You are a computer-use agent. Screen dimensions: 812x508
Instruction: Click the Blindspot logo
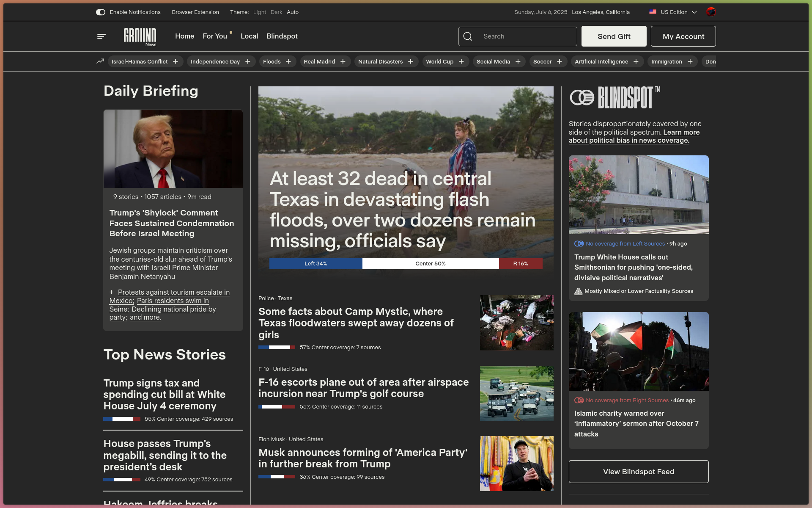[x=615, y=98]
